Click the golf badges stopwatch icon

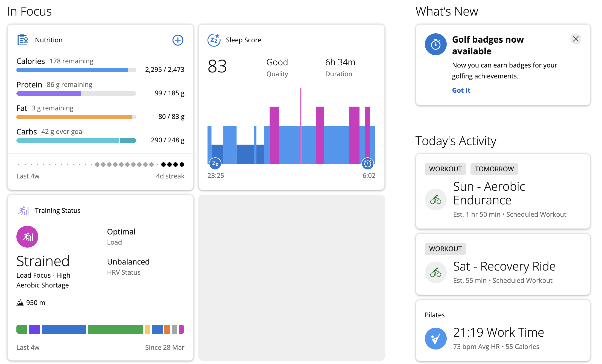[x=436, y=44]
